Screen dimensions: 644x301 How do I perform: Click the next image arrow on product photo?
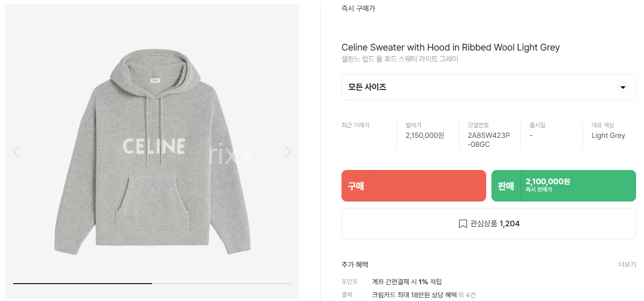coord(287,152)
